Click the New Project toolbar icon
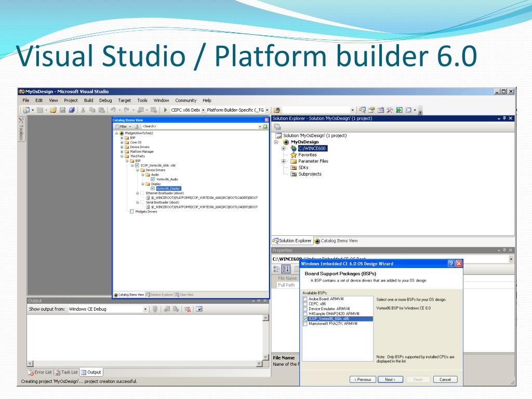 point(26,110)
